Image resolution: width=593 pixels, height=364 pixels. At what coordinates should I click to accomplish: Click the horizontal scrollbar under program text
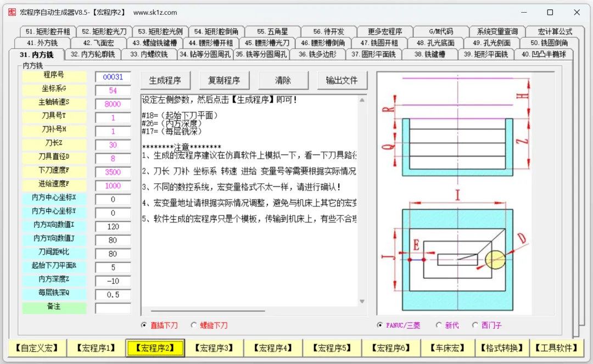[x=208, y=311]
